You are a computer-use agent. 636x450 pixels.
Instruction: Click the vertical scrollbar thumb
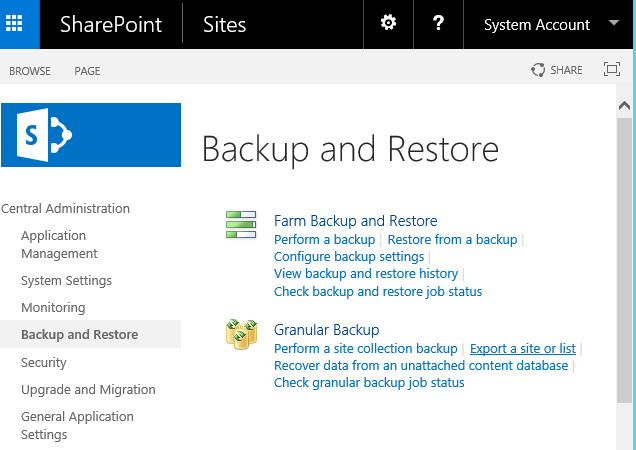pos(624,260)
